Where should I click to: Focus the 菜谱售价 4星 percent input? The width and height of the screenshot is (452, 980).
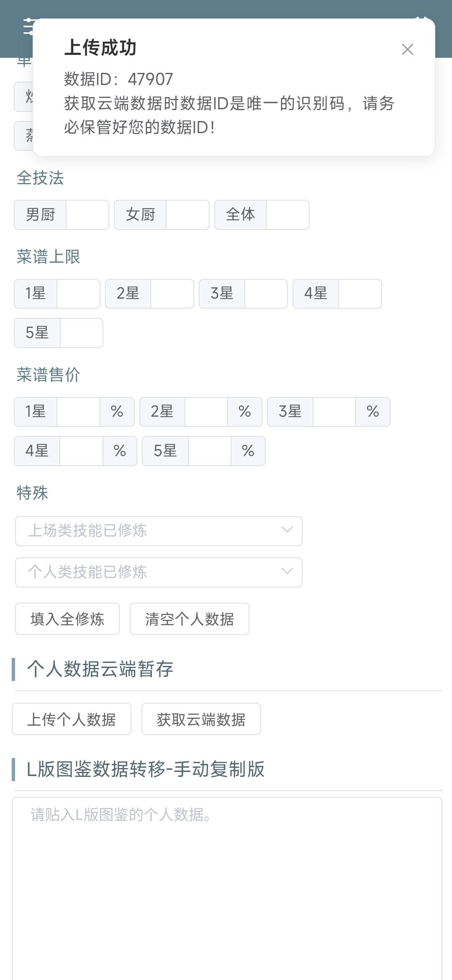81,451
